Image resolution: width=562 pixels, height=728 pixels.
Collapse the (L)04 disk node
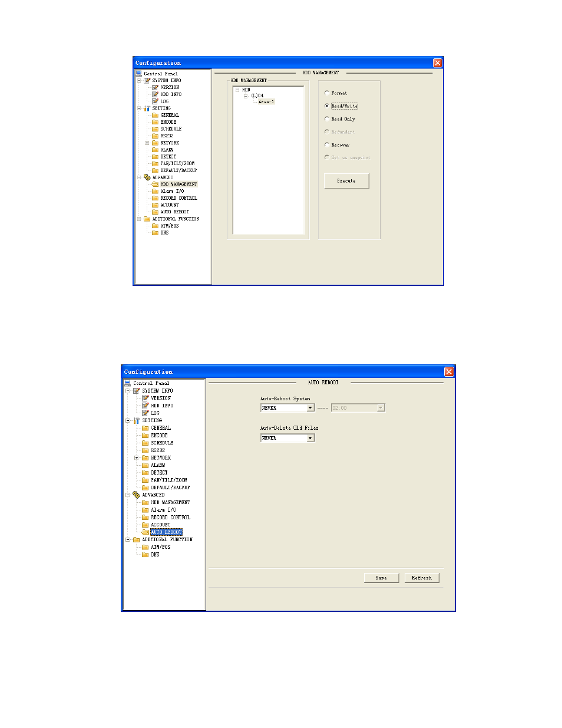pyautogui.click(x=246, y=95)
